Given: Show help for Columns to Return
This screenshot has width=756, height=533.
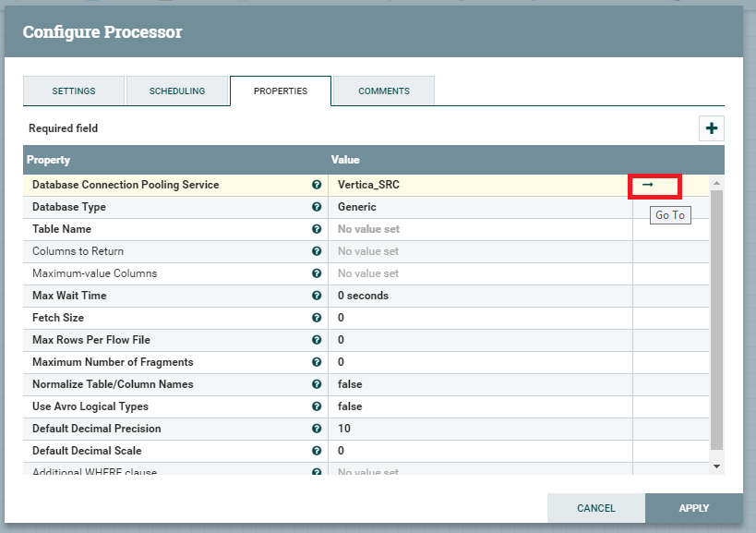Looking at the screenshot, I should point(317,251).
